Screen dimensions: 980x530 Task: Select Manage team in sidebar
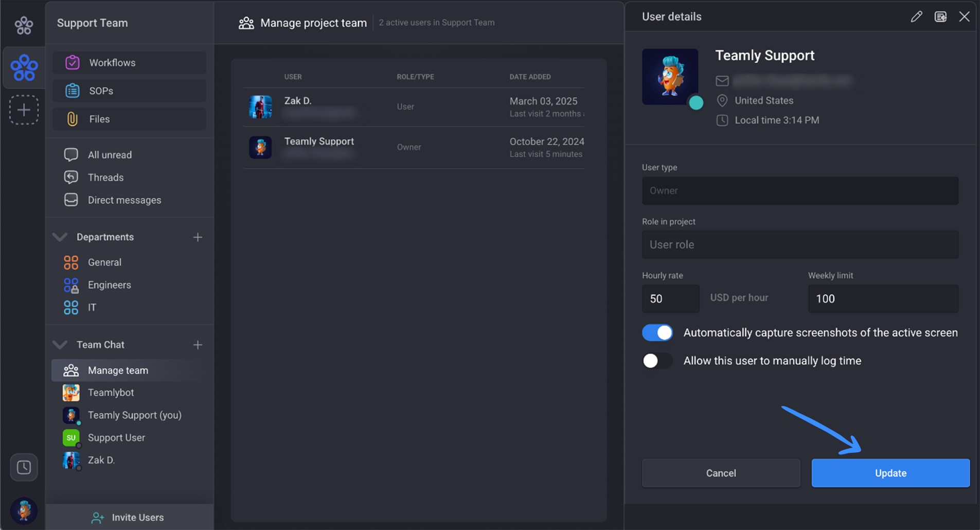pos(129,370)
